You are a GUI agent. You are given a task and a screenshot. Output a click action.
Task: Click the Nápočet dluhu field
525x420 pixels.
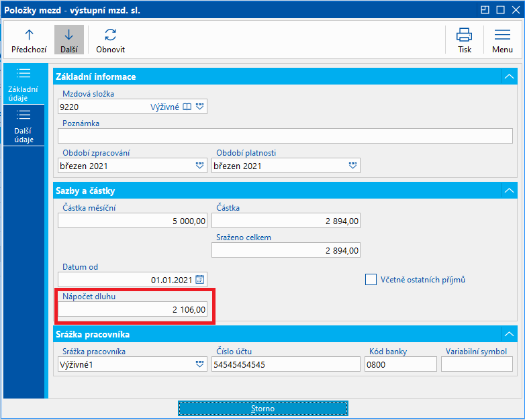tap(132, 309)
